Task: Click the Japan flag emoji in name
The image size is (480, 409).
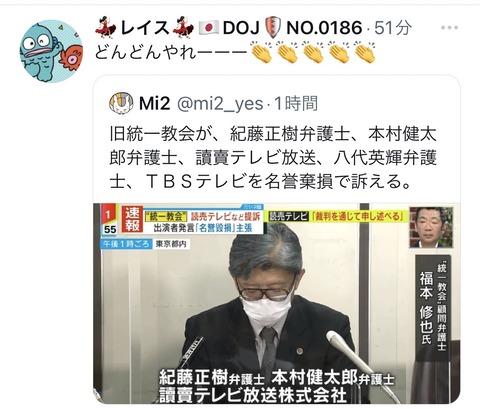Action: tap(209, 28)
